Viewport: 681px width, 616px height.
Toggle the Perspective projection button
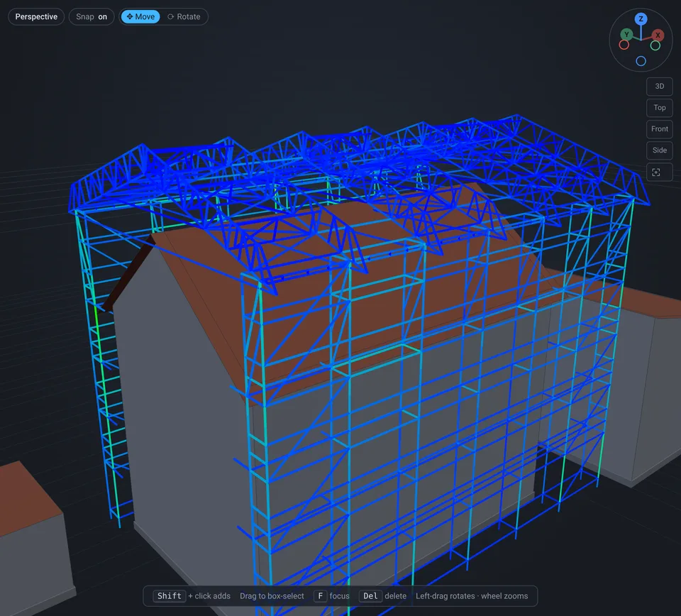(x=36, y=17)
